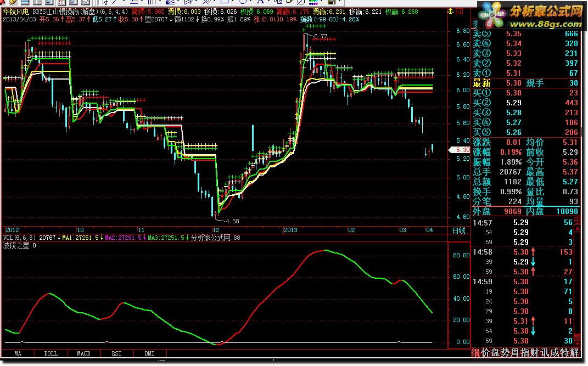Select the 价 tab in the bottom-right strip

[x=485, y=352]
